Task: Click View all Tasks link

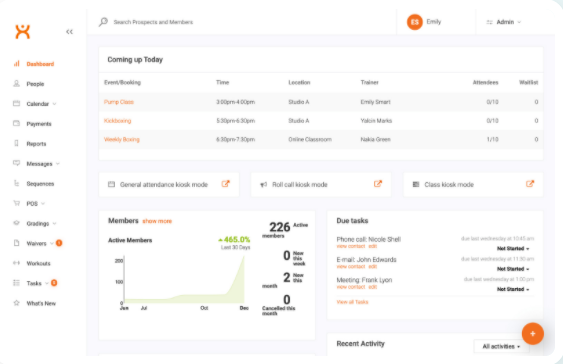Action: [352, 302]
